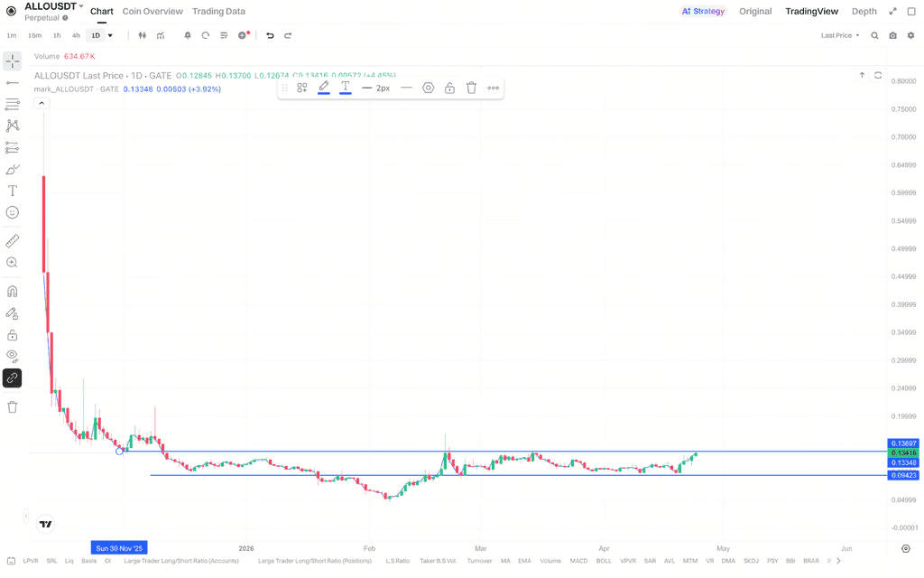The image size is (924, 578).
Task: Open the measure ruler tool
Action: (12, 240)
